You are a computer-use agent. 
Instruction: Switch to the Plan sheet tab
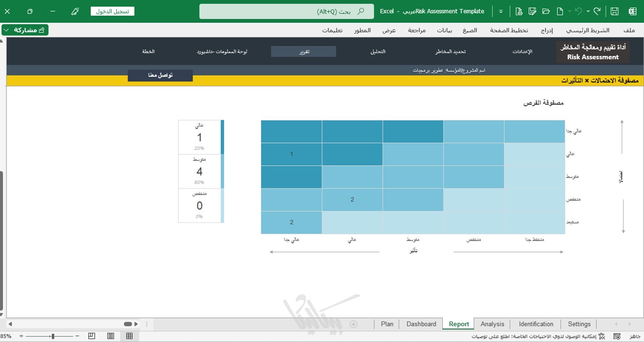tap(387, 324)
